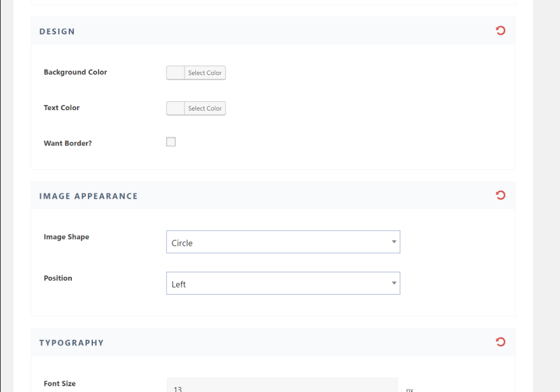The height and width of the screenshot is (392, 560).
Task: Reset the Image Appearance section settings
Action: [500, 195]
